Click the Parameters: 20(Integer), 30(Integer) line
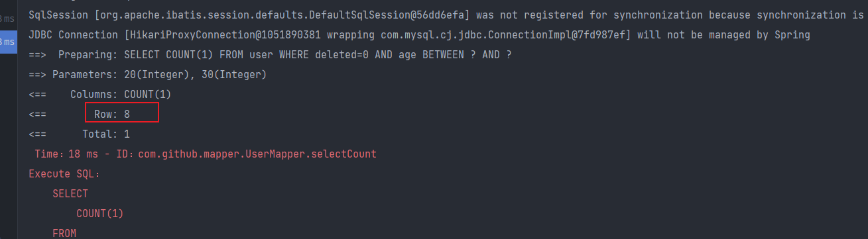Viewport: 868px width, 239px height. [x=159, y=74]
